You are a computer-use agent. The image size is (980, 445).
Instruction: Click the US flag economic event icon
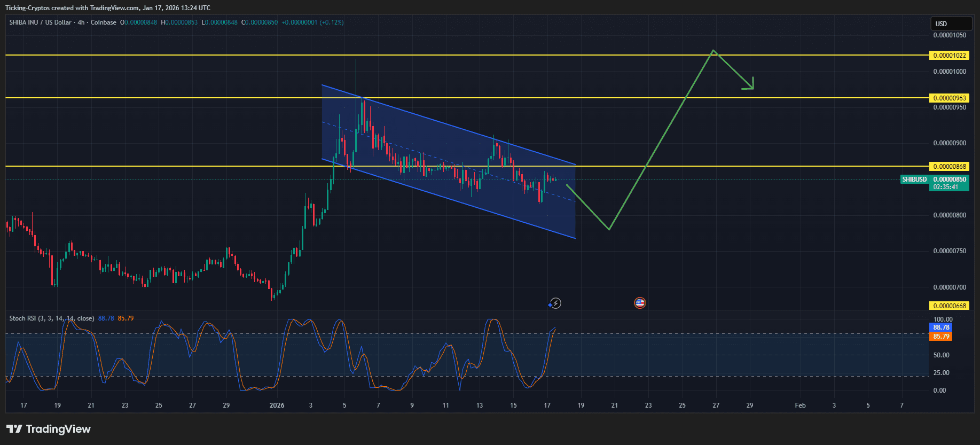(x=639, y=303)
